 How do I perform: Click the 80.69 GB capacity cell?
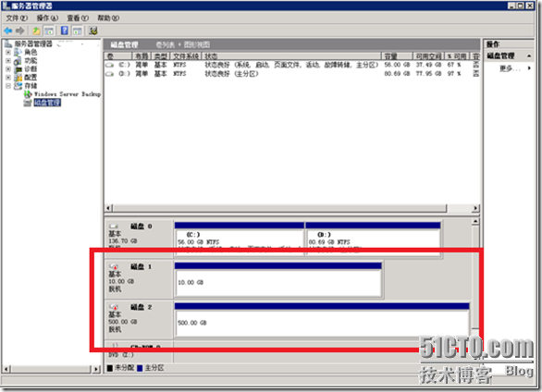point(397,74)
